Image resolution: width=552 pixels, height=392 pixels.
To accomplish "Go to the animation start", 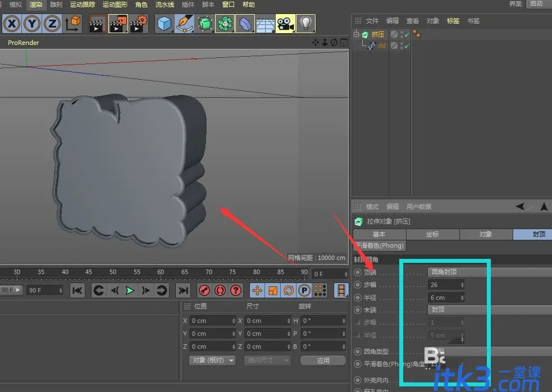I will click(x=77, y=290).
